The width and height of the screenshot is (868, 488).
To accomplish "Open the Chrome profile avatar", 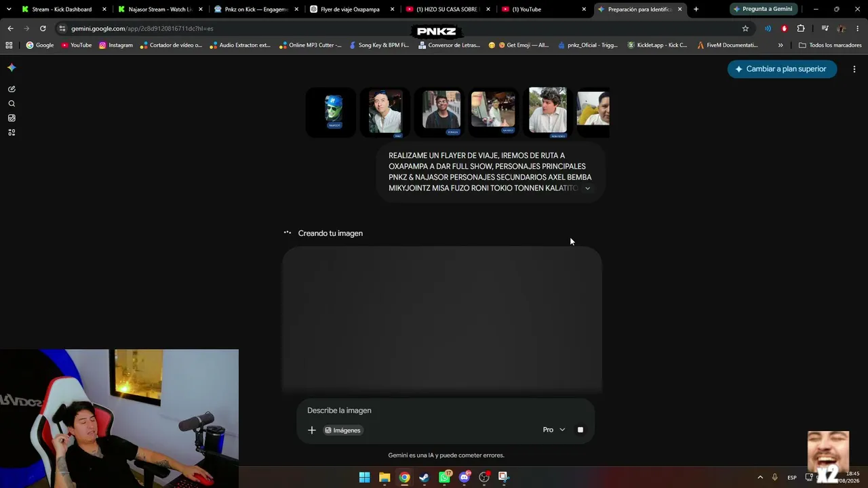I will pos(842,28).
